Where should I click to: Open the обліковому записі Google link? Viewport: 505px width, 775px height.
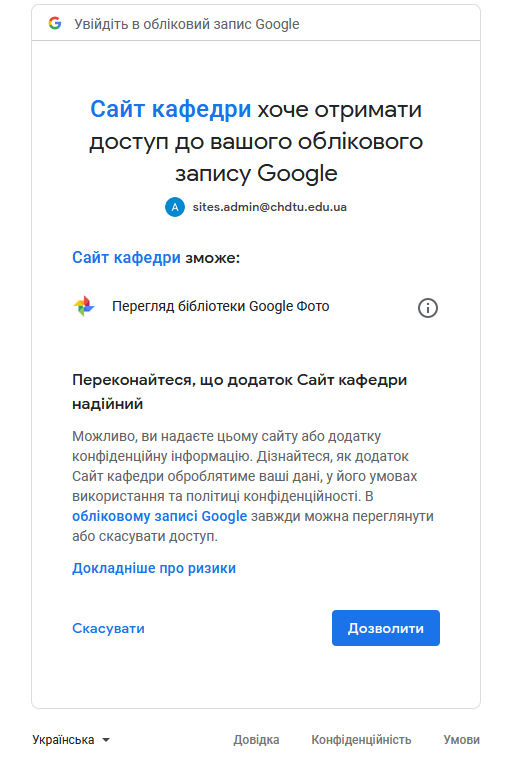pyautogui.click(x=159, y=516)
